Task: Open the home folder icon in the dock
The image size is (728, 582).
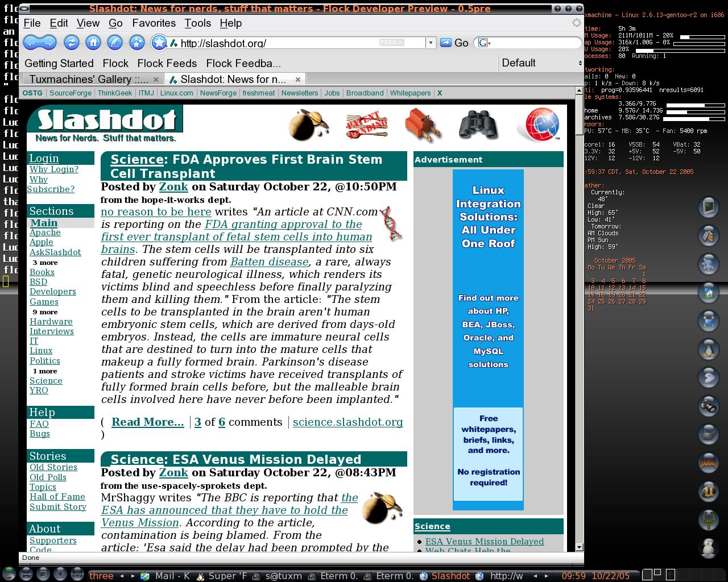Action: click(708, 292)
